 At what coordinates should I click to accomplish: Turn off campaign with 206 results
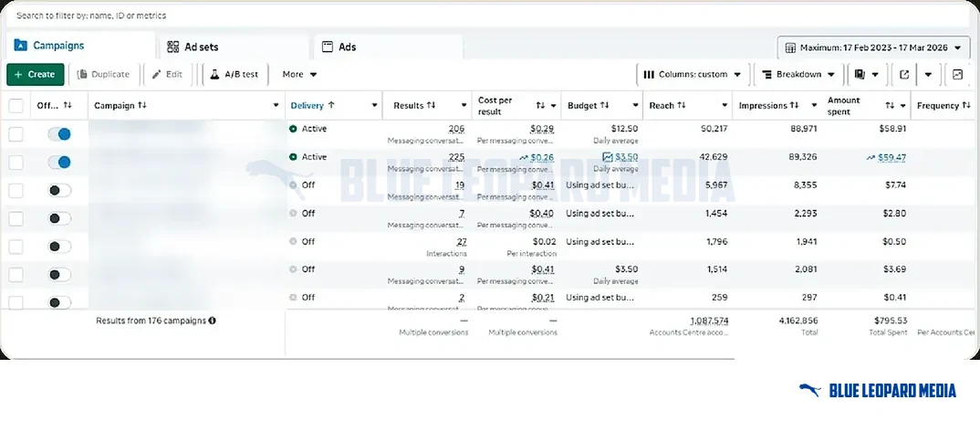(60, 134)
